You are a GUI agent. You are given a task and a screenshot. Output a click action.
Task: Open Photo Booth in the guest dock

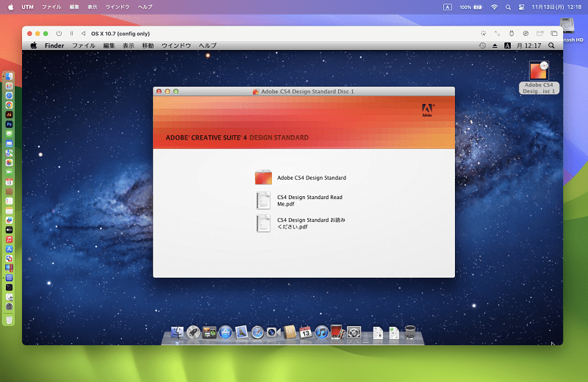pos(337,332)
